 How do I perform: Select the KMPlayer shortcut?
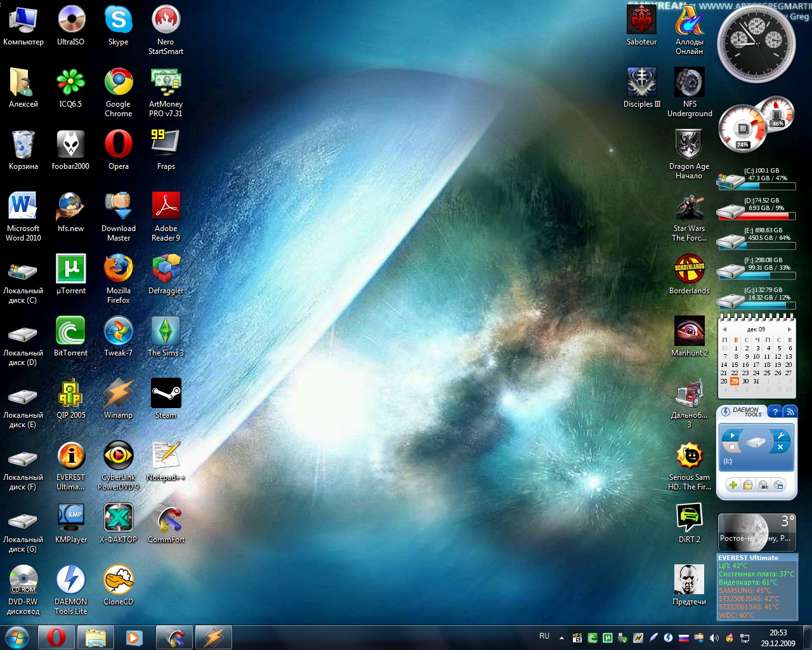(x=71, y=523)
